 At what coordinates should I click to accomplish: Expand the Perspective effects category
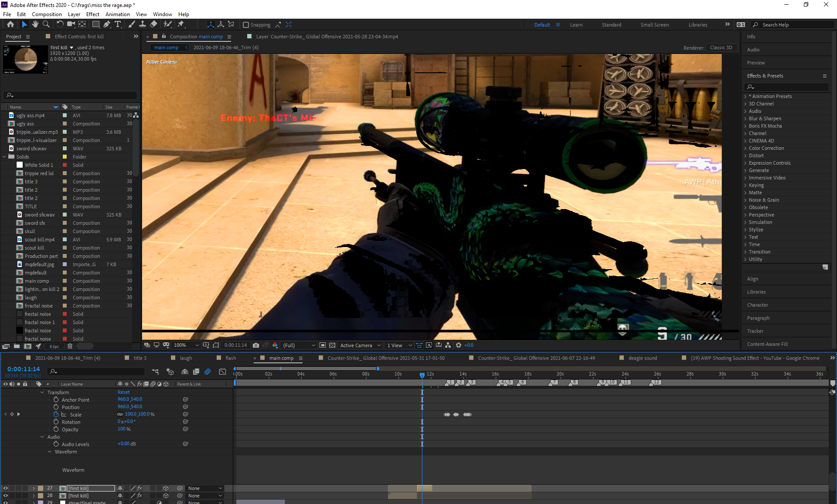[x=762, y=215]
